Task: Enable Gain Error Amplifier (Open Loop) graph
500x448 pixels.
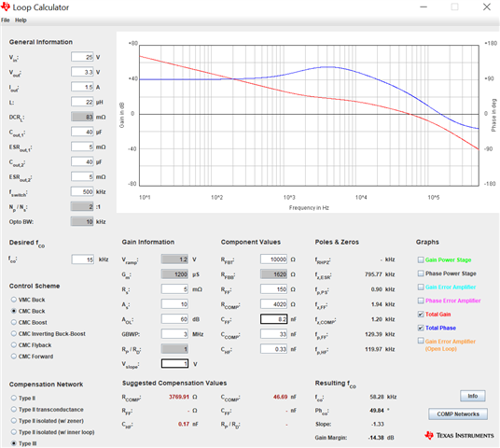Action: tap(421, 341)
